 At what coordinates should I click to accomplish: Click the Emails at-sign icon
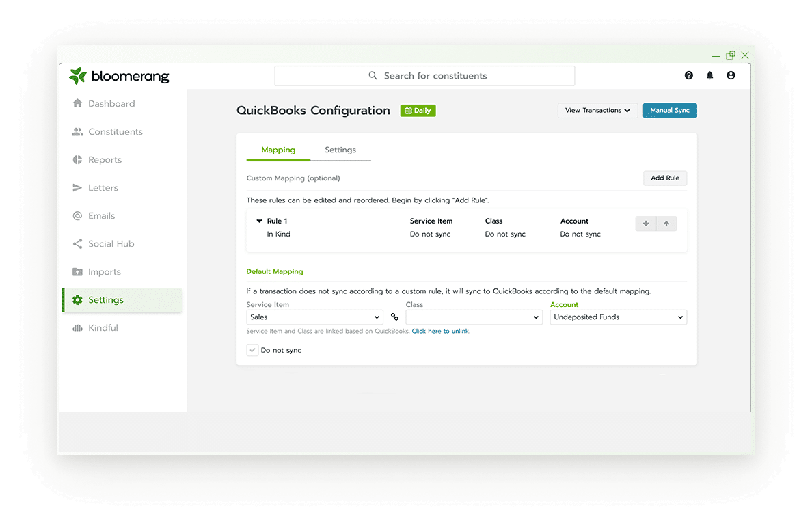pos(77,215)
